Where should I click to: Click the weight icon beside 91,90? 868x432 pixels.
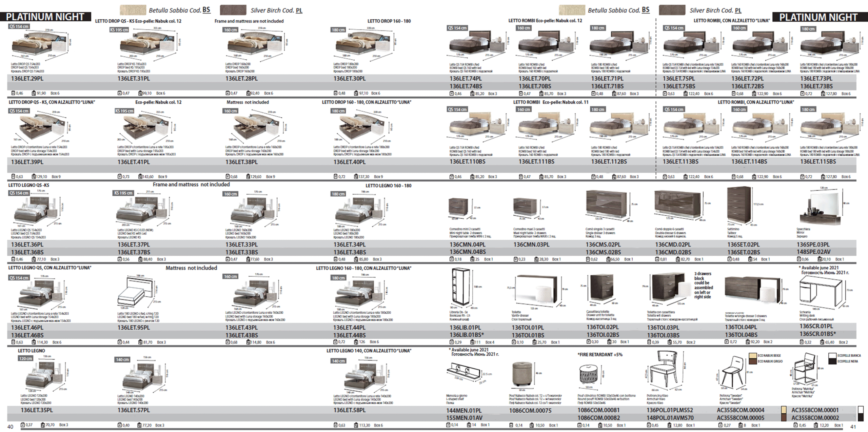34,93
